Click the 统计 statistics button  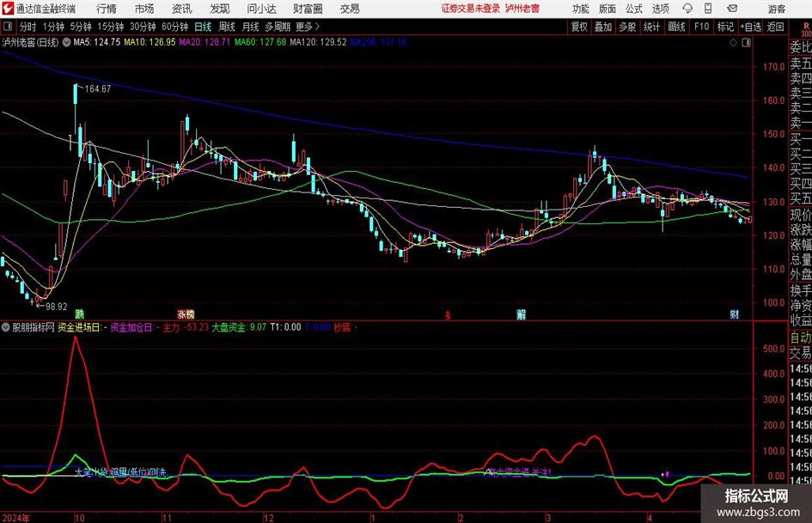tap(651, 27)
